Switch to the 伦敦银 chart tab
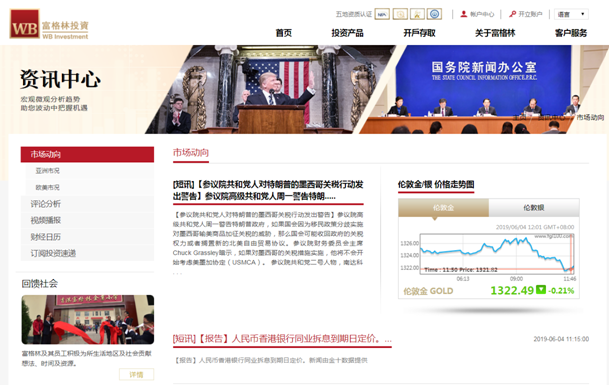610x385 pixels. (x=534, y=208)
